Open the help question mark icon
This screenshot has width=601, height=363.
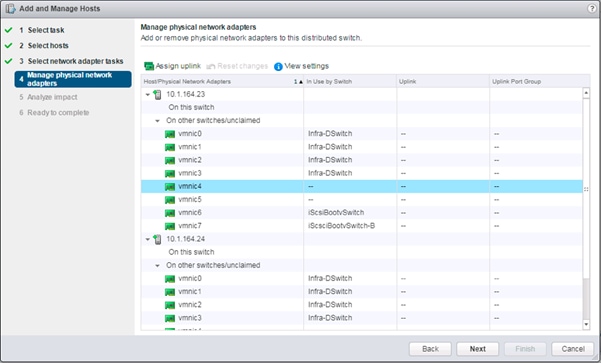[592, 8]
